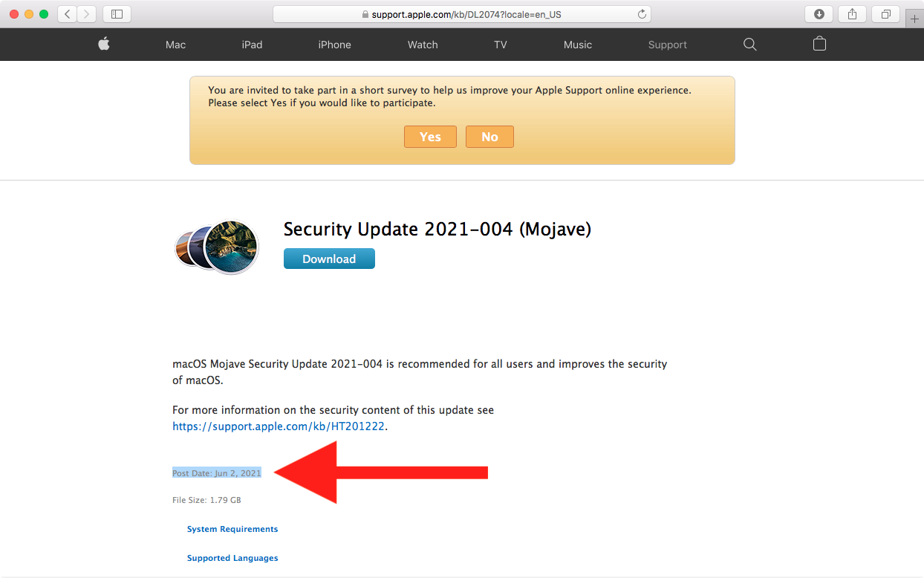Screen dimensions: 924x578
Task: Accept the survey with the Yes button
Action: pyautogui.click(x=430, y=137)
